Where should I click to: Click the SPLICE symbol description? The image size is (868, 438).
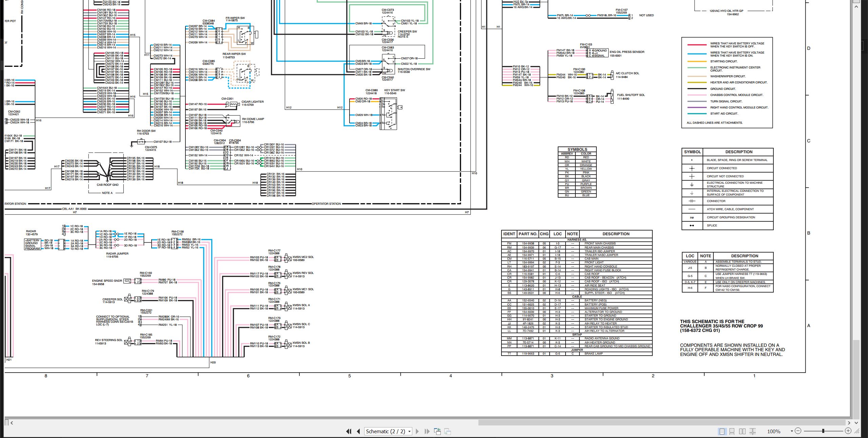click(x=712, y=225)
